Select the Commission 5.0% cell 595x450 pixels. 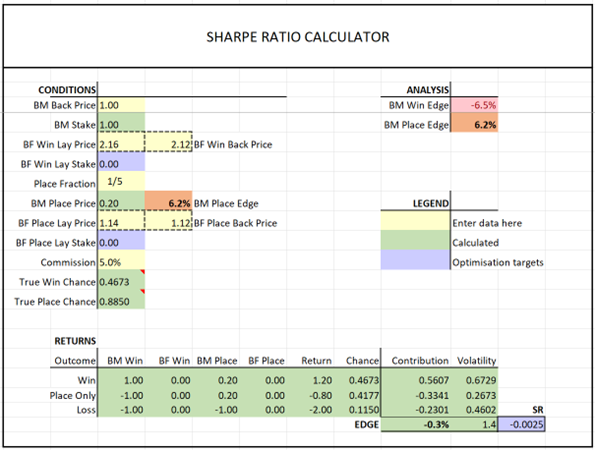121,263
